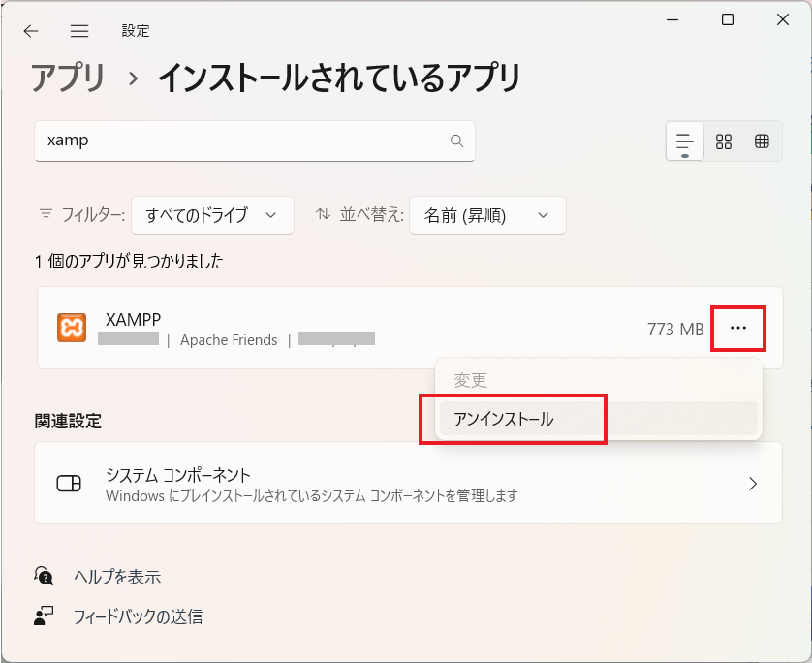Select アンインストール from the context menu

tap(598, 419)
